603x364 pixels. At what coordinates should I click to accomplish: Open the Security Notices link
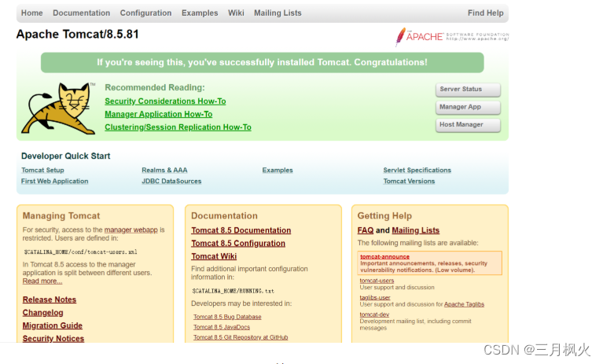53,339
